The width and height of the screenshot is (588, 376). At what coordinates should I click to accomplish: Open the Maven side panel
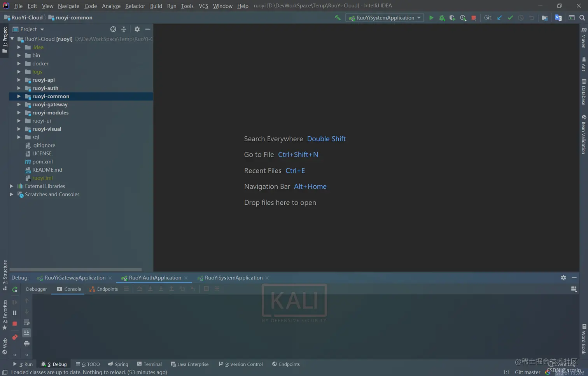tap(584, 37)
